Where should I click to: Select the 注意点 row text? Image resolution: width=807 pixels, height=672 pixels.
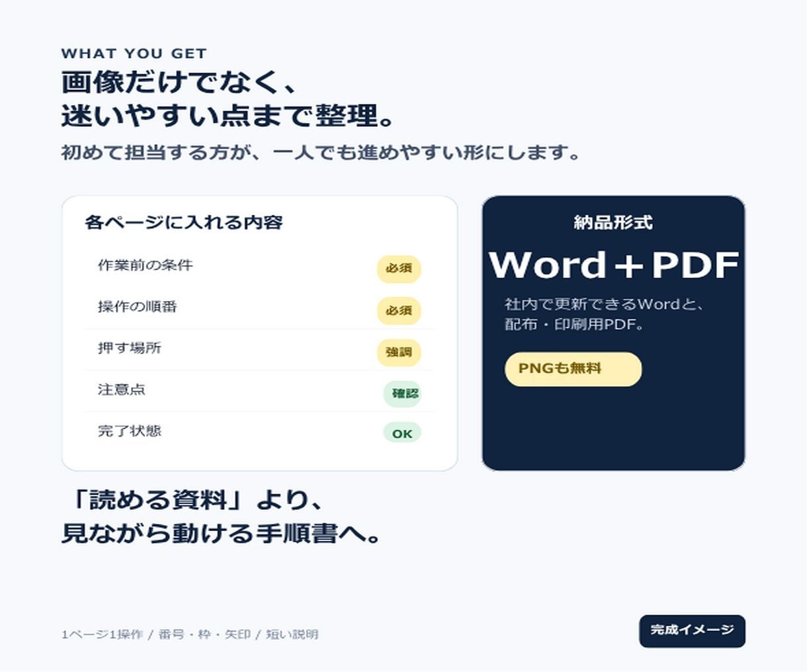(x=122, y=390)
